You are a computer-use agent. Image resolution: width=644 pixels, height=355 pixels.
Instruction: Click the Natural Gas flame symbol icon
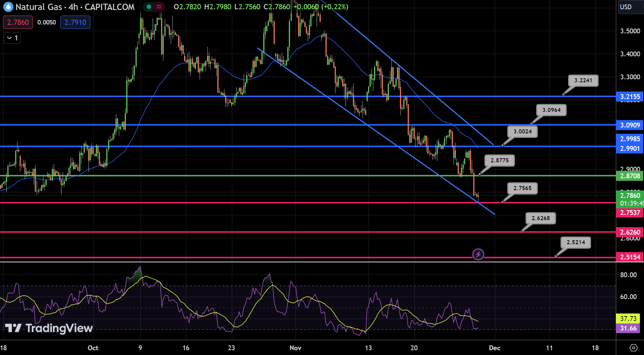coord(8,7)
